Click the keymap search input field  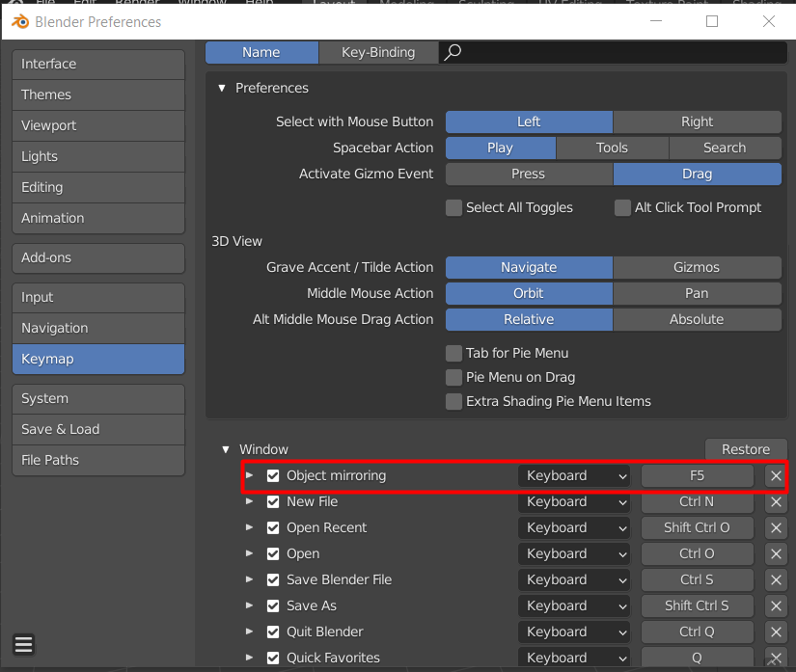(x=613, y=52)
